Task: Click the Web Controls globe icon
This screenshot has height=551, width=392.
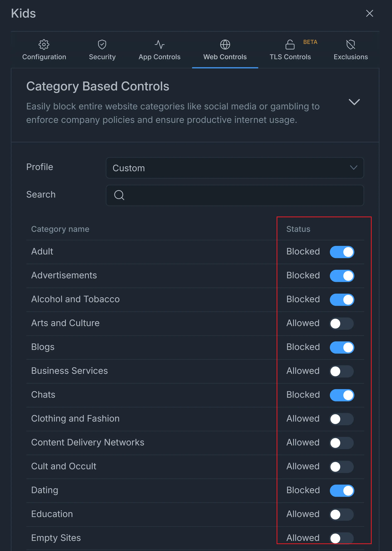Action: point(225,45)
